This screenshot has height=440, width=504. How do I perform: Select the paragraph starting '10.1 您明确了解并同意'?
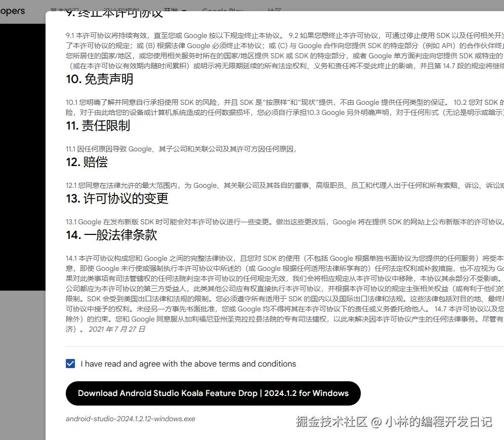point(285,107)
